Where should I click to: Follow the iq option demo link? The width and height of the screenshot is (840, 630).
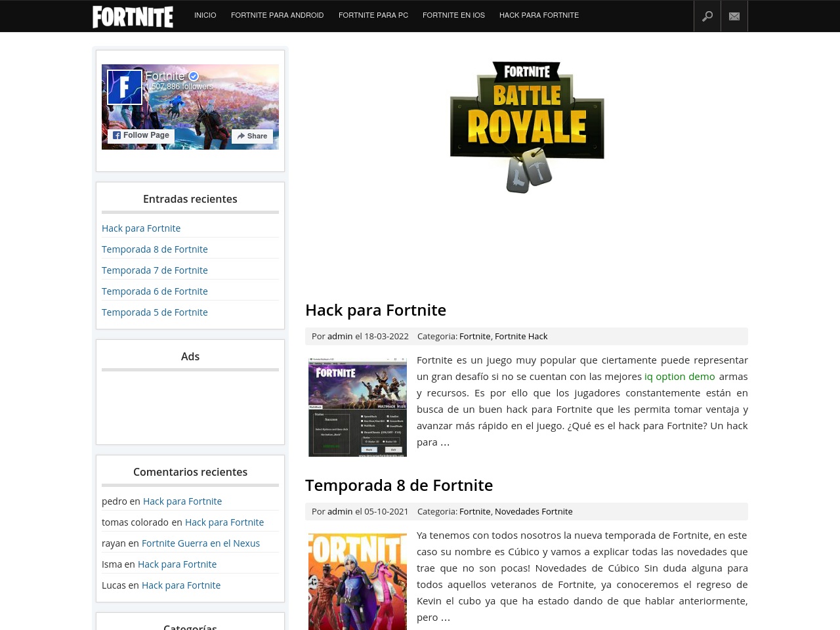[x=680, y=377]
